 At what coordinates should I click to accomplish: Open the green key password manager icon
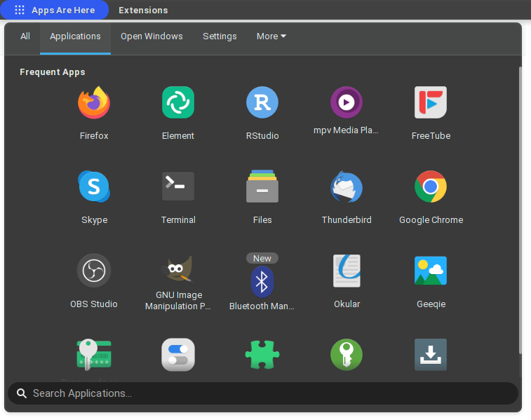tap(346, 354)
